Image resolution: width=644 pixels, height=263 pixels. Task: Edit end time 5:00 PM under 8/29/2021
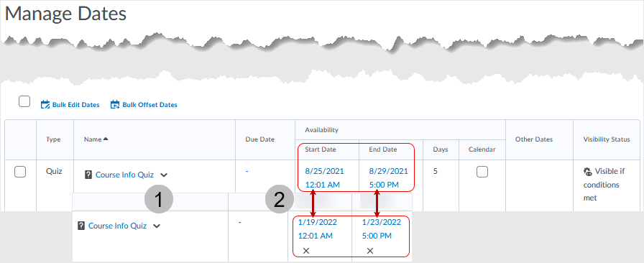[x=384, y=185]
